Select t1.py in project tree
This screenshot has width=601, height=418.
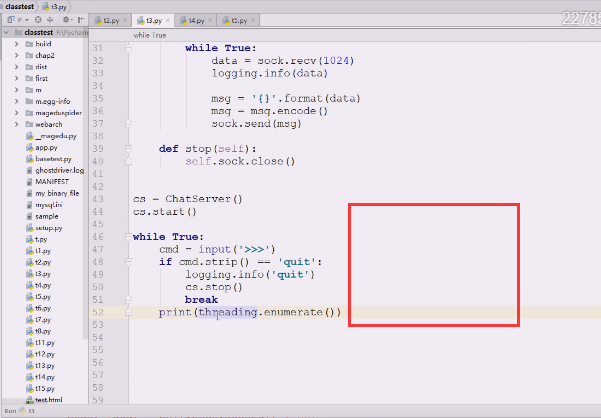[43, 251]
